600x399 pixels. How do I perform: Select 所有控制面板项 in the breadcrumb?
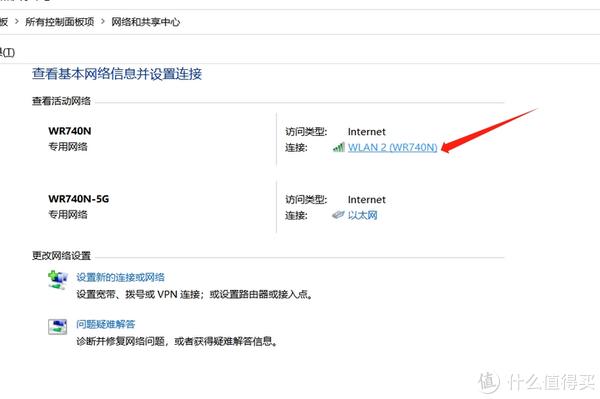pos(60,22)
